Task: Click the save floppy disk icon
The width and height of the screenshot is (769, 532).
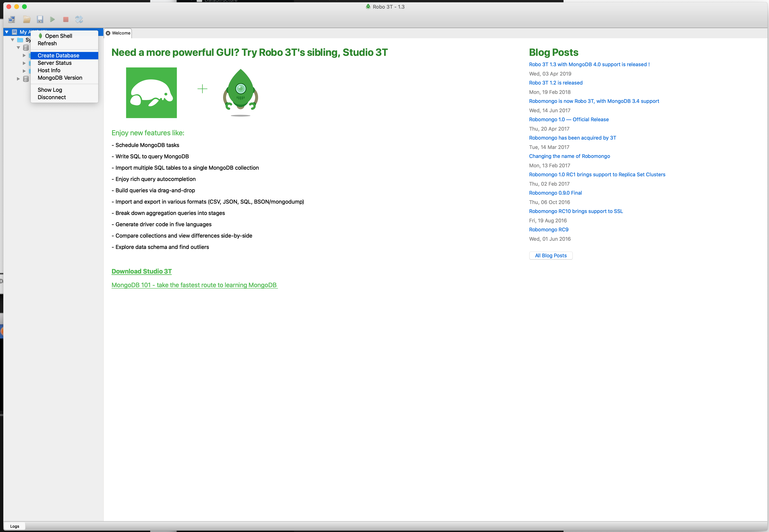Action: point(40,19)
